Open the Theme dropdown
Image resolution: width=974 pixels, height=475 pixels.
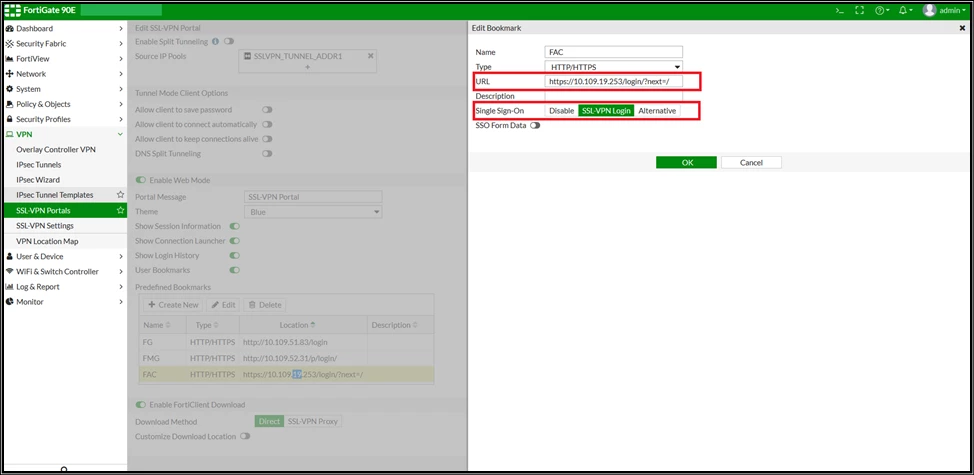[312, 212]
